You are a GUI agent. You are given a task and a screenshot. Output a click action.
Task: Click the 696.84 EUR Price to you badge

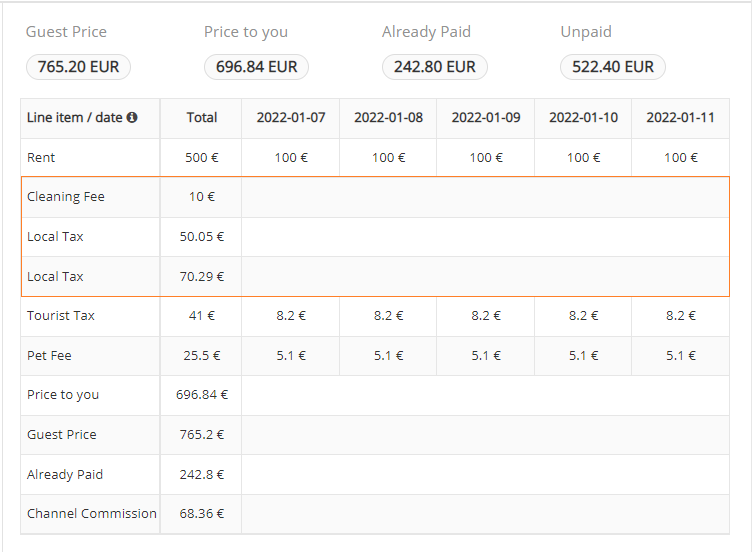(x=256, y=67)
